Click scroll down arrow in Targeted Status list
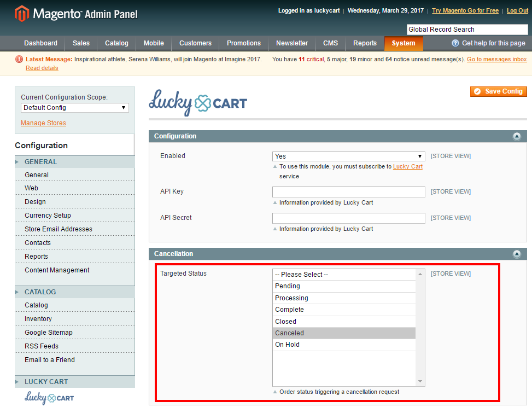The height and width of the screenshot is (407, 532). tap(420, 381)
